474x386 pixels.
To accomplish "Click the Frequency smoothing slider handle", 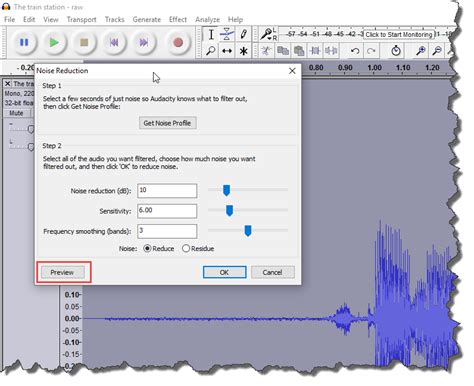I will tap(248, 231).
